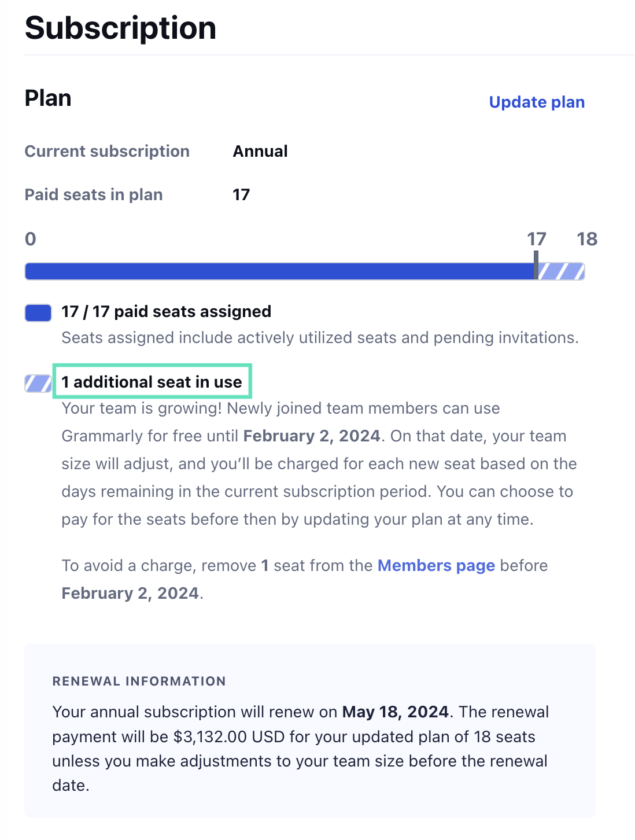
Task: Click the Annual subscription value
Action: pyautogui.click(x=260, y=151)
